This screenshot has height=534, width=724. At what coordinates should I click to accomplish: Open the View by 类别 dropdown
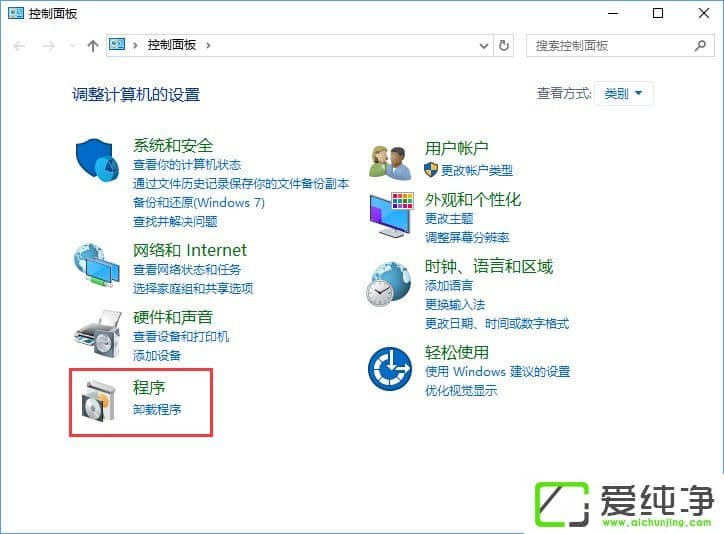coord(624,94)
